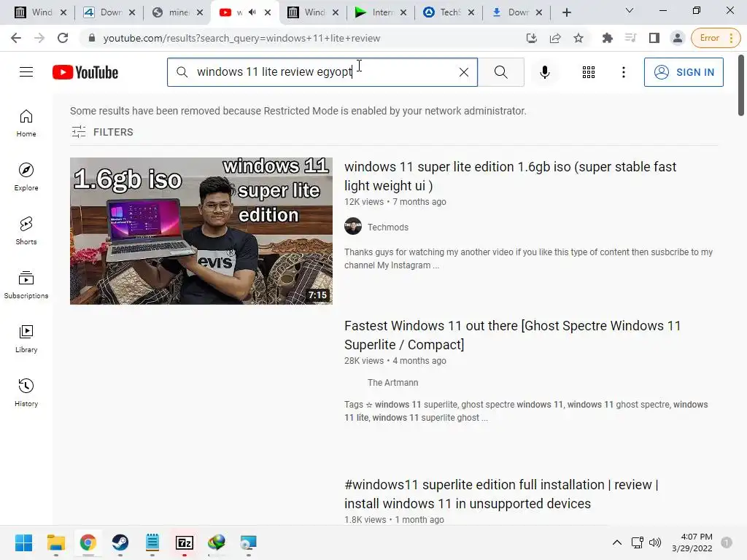Open Subscriptions in the sidebar

click(x=26, y=284)
